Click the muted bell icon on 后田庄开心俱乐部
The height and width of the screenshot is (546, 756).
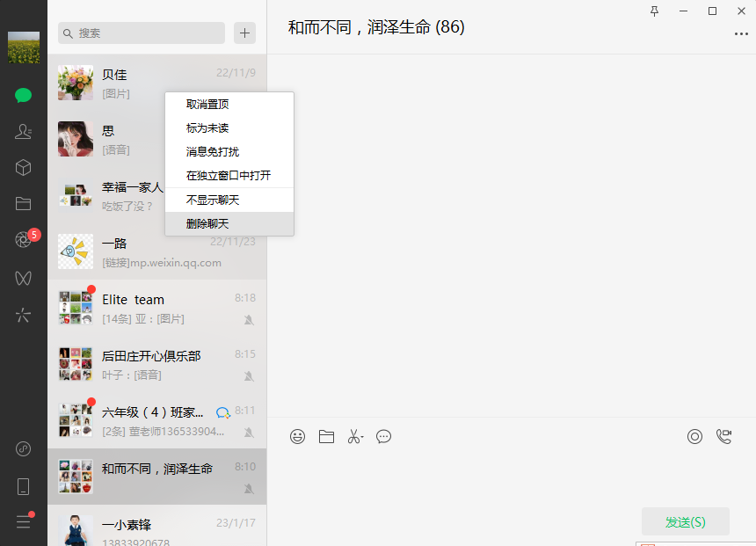(x=249, y=376)
